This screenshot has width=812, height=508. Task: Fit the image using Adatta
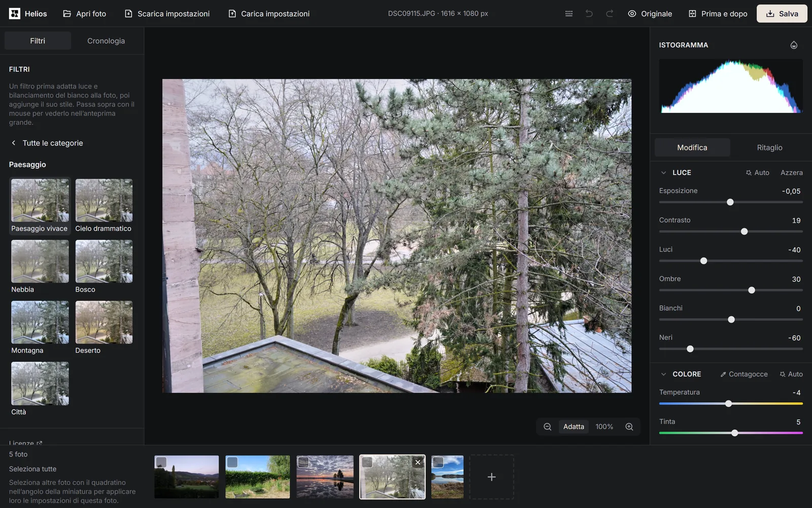573,427
